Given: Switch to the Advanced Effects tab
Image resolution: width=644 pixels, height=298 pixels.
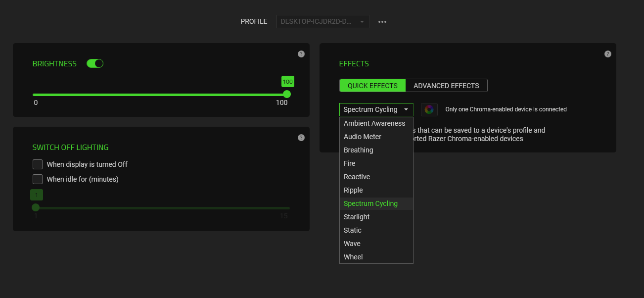Looking at the screenshot, I should coord(446,86).
